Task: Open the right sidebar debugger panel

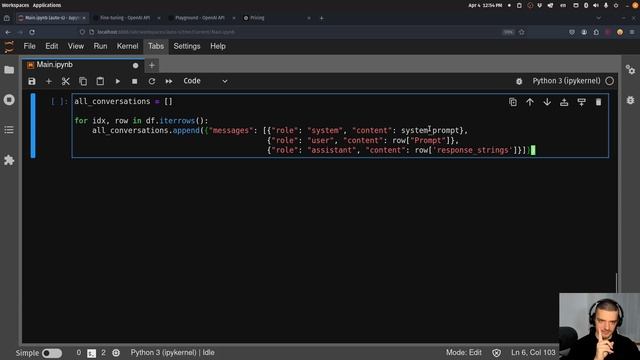Action: pyautogui.click(x=631, y=100)
